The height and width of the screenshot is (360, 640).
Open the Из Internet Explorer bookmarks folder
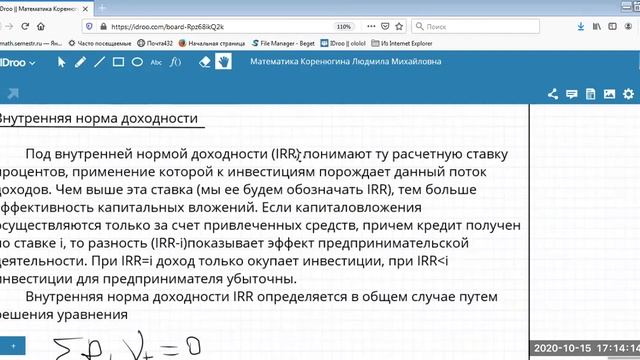tap(402, 43)
